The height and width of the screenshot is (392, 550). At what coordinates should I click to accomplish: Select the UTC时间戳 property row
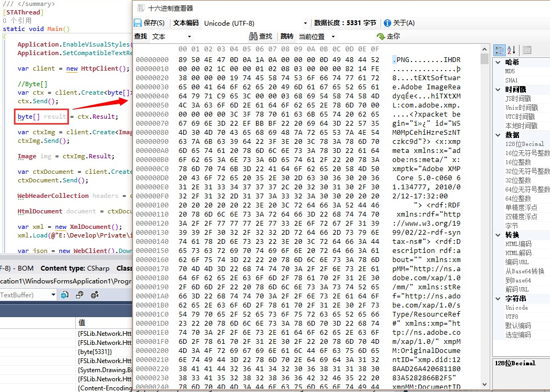point(526,117)
